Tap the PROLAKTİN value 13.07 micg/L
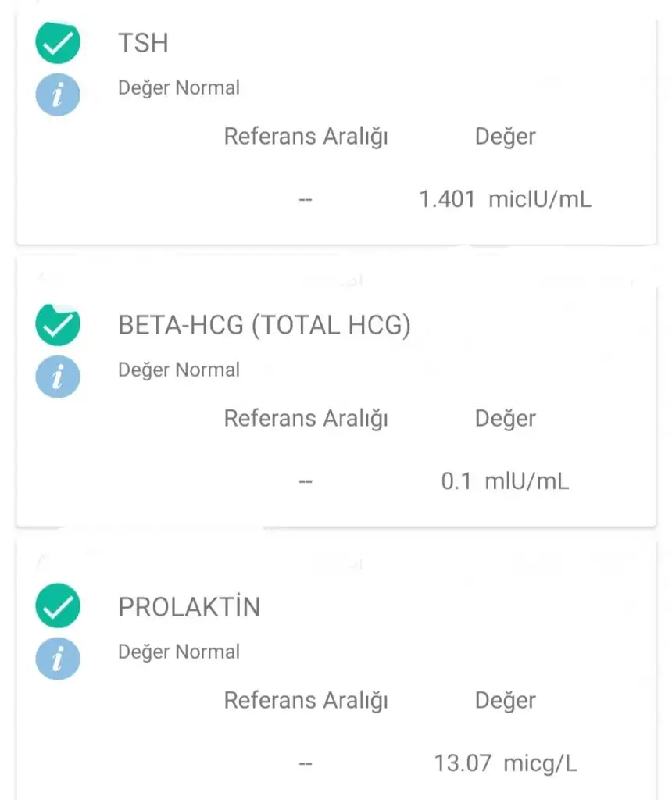Screen dimensions: 672x800 [505, 763]
